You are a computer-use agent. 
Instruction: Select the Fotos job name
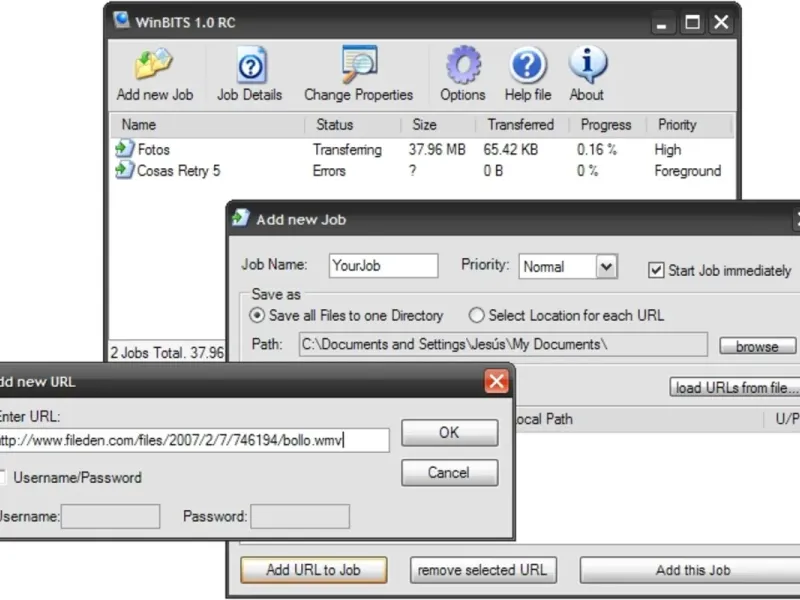click(154, 149)
